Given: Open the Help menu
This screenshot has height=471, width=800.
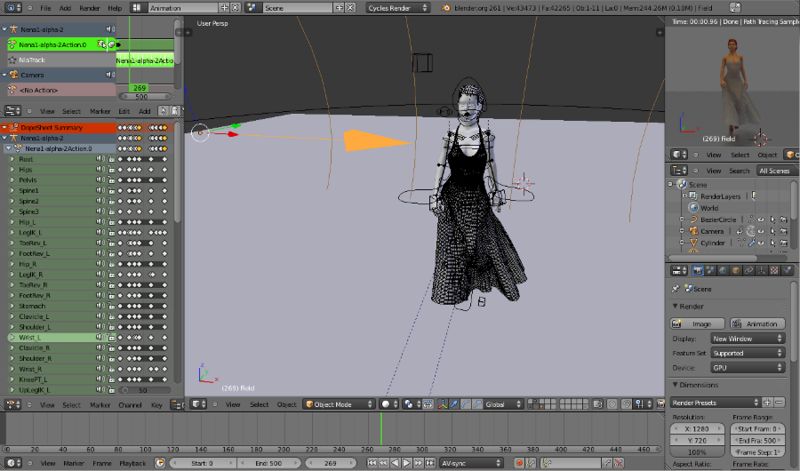Looking at the screenshot, I should coord(114,7).
